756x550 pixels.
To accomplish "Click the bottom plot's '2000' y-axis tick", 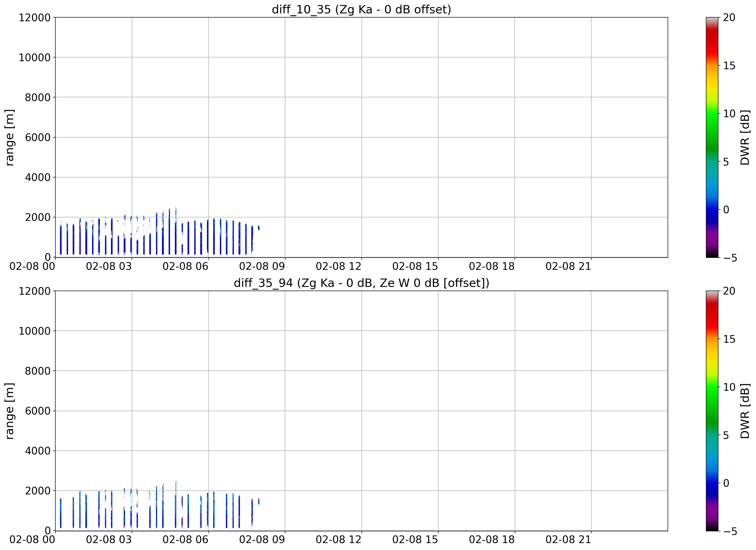I will coord(38,491).
